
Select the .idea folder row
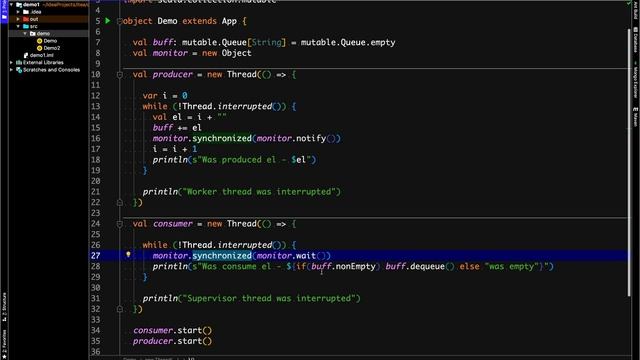tap(48, 12)
